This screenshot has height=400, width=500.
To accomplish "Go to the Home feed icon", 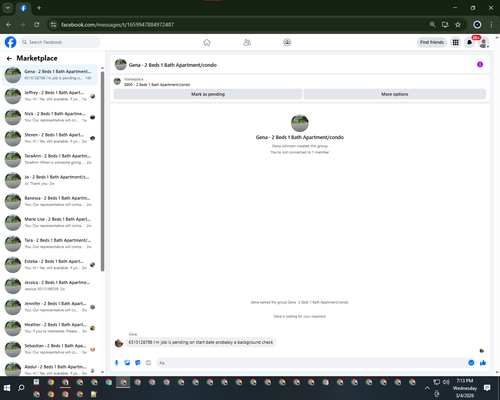I will click(207, 42).
